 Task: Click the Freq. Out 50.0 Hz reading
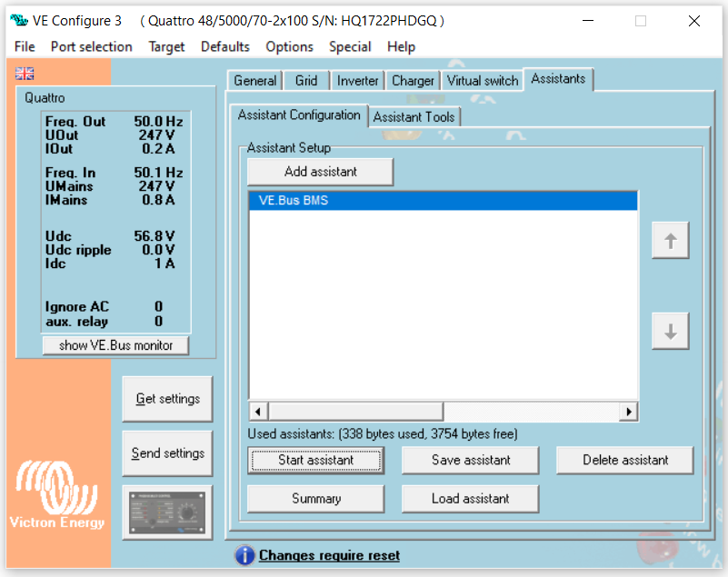pyautogui.click(x=114, y=122)
